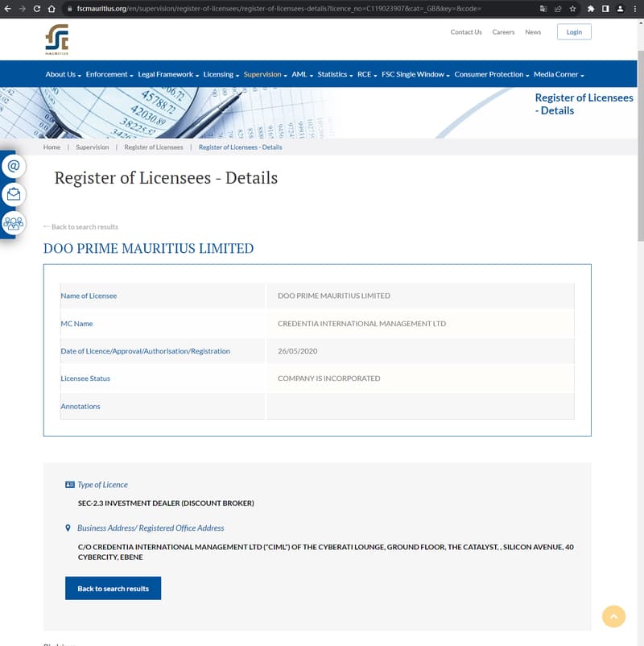644x646 pixels.
Task: Open the Contact Us link
Action: [x=466, y=32]
